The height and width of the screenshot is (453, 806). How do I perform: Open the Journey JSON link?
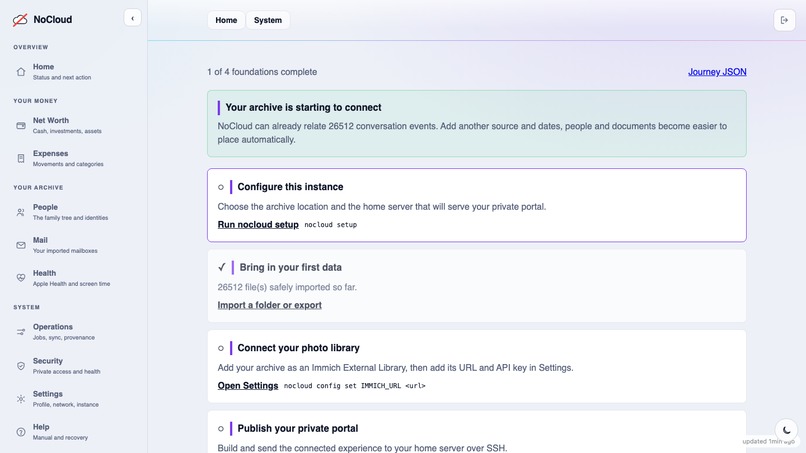717,72
